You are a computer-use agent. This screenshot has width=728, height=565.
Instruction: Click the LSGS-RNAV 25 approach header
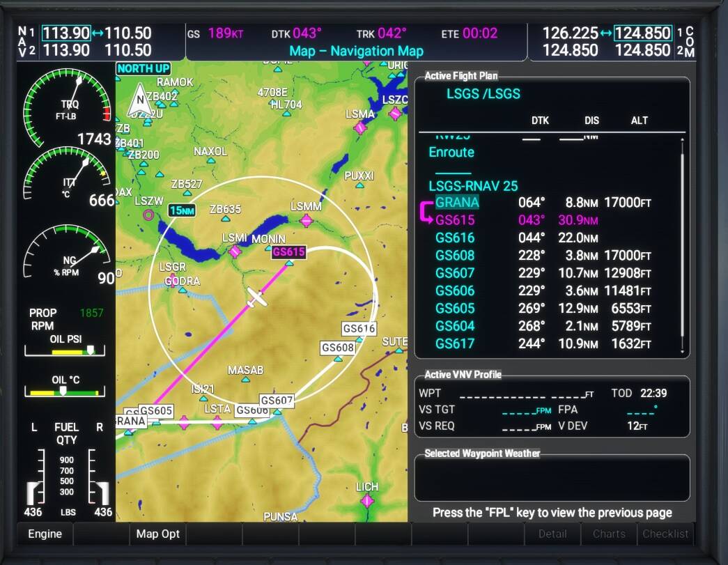pyautogui.click(x=473, y=186)
